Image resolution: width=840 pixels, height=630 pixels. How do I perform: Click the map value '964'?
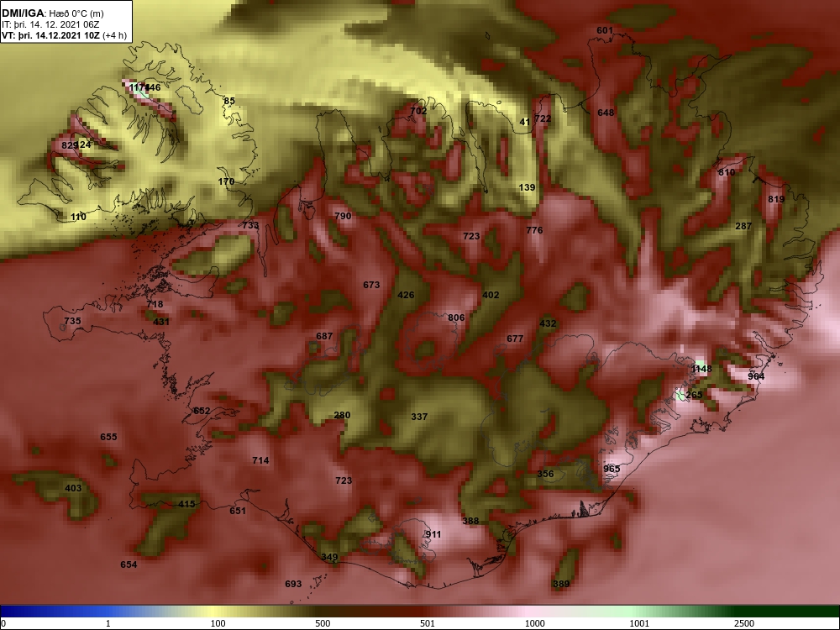[757, 376]
